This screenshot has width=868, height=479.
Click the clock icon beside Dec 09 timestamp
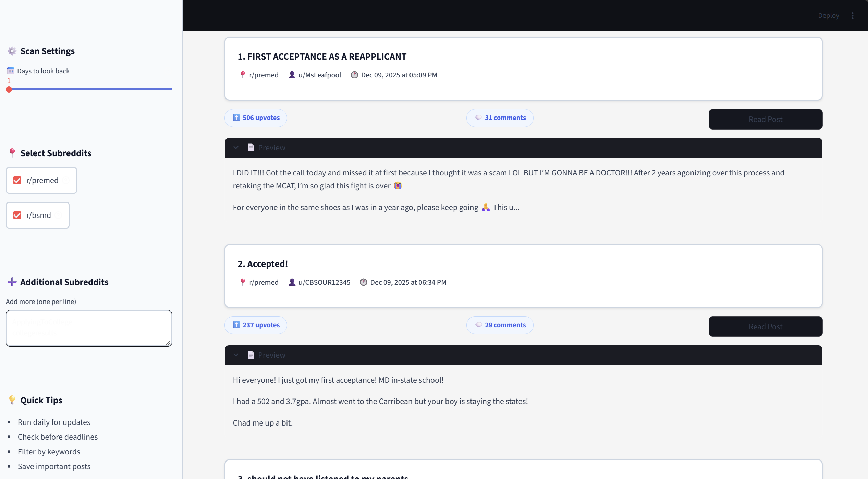tap(354, 75)
